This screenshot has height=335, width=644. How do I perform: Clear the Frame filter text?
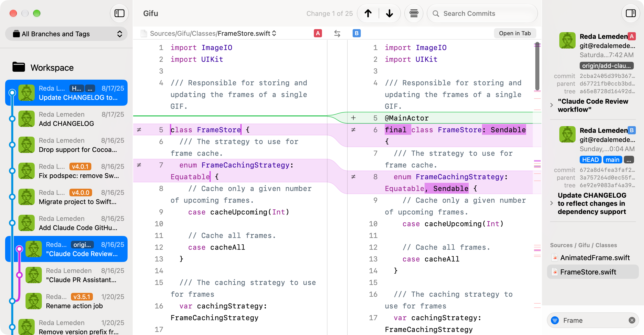click(x=632, y=320)
